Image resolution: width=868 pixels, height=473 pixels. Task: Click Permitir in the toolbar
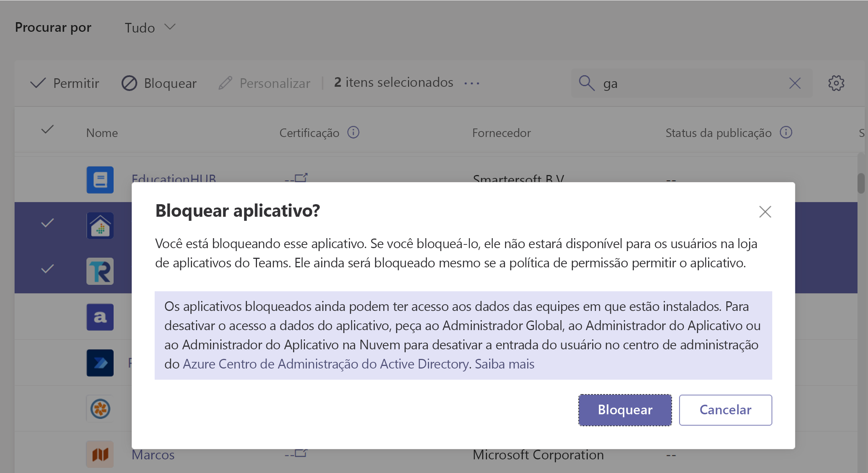coord(65,83)
